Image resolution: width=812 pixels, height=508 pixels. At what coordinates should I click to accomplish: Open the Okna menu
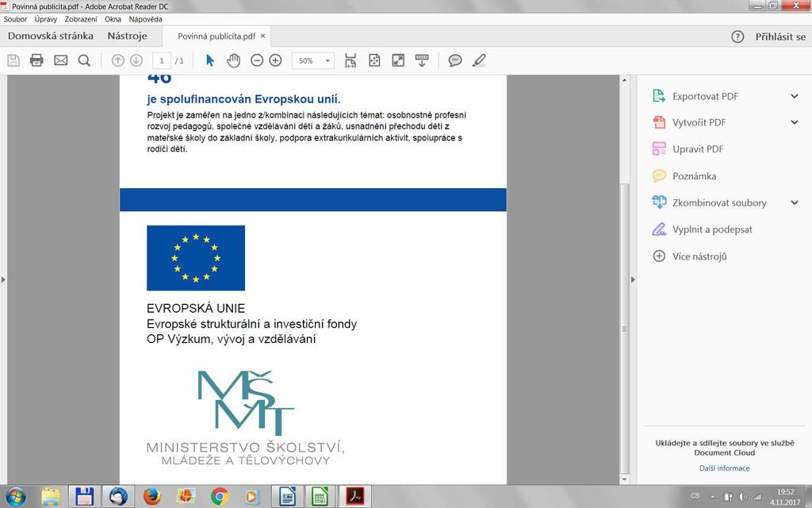pos(113,19)
